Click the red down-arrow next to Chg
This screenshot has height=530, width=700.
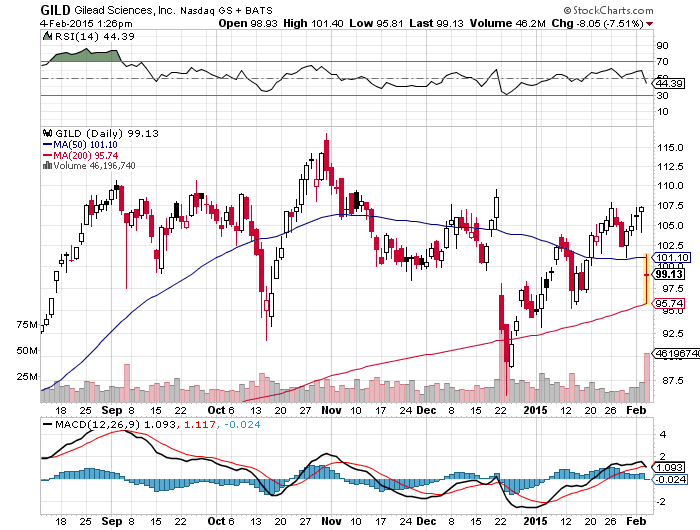tap(649, 24)
